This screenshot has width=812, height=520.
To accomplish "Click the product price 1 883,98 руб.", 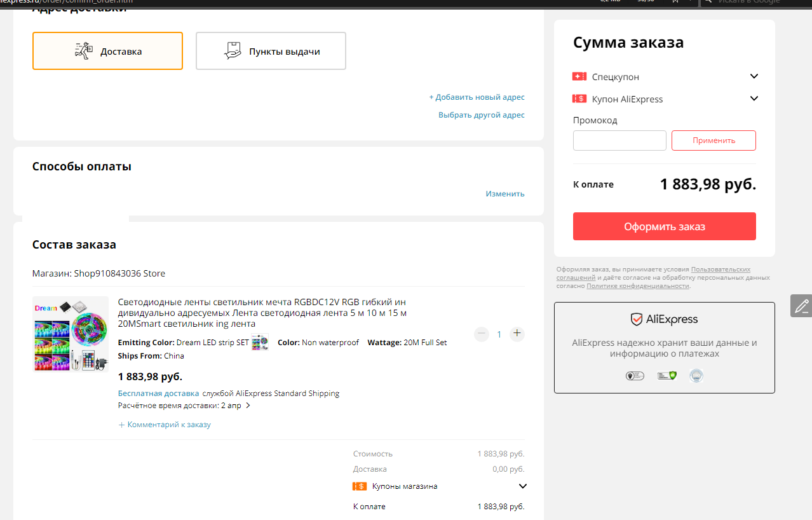I will point(150,376).
